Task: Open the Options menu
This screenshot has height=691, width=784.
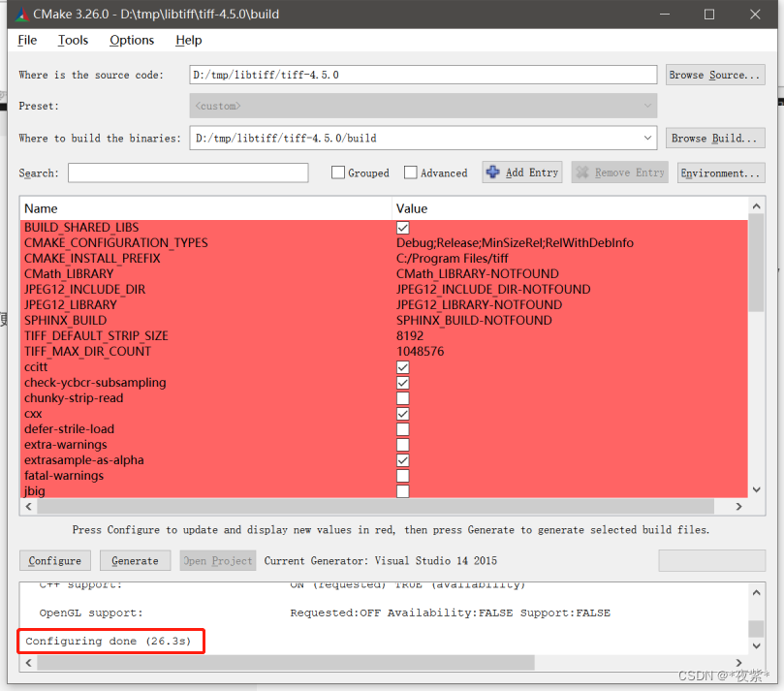Action: 132,40
